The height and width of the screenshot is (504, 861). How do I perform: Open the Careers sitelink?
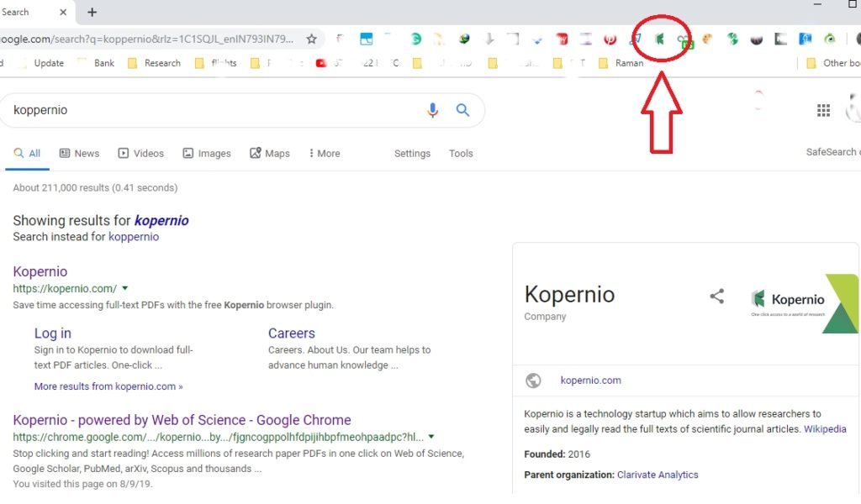[292, 333]
